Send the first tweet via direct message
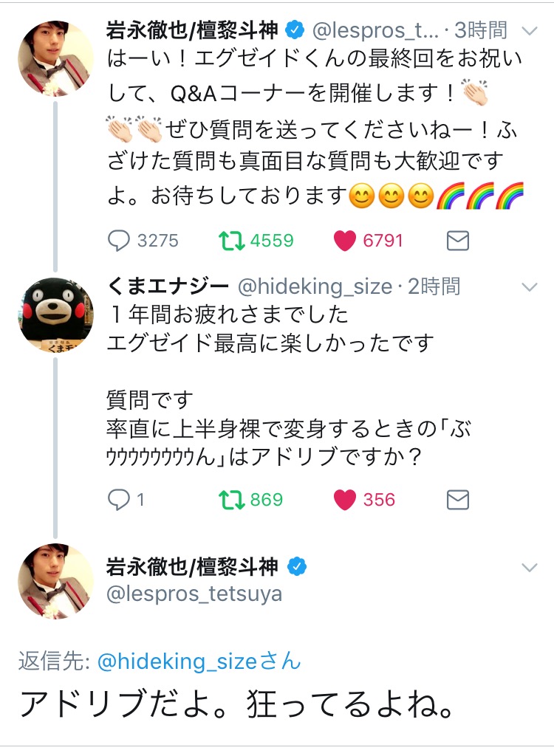Screen dimensions: 554x756 point(458,241)
